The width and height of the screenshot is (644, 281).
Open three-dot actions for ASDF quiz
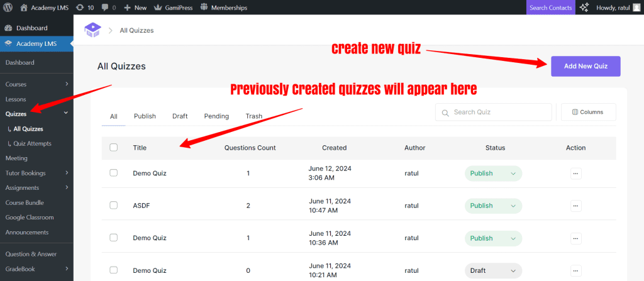click(x=576, y=206)
